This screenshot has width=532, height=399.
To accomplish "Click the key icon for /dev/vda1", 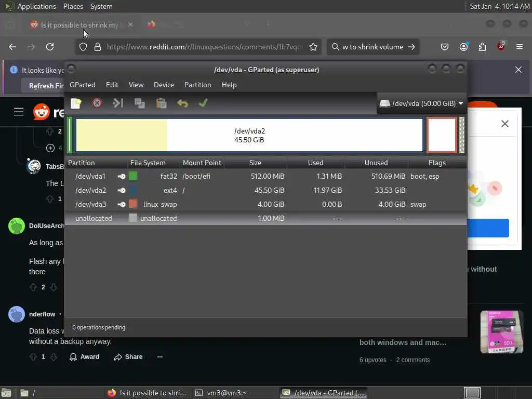I will click(122, 177).
